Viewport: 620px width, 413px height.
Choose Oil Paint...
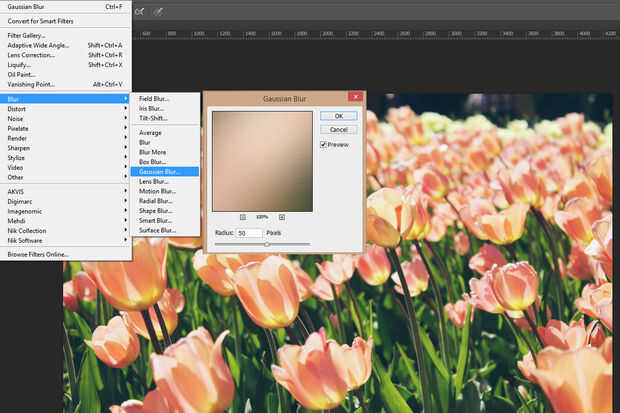[65, 74]
